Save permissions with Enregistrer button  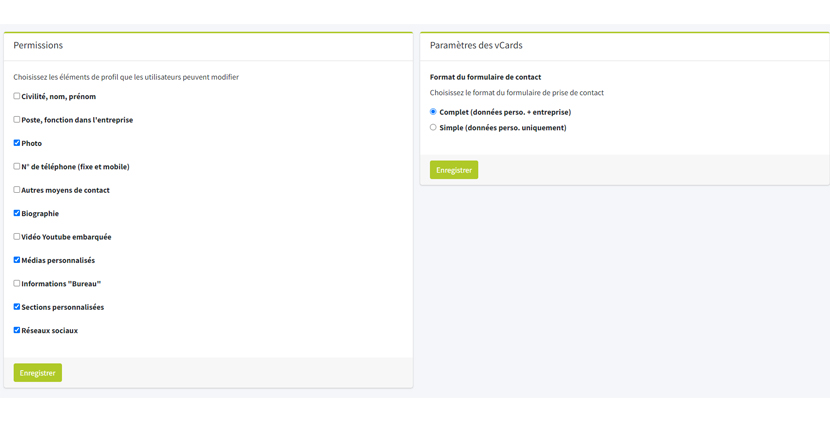(x=38, y=373)
